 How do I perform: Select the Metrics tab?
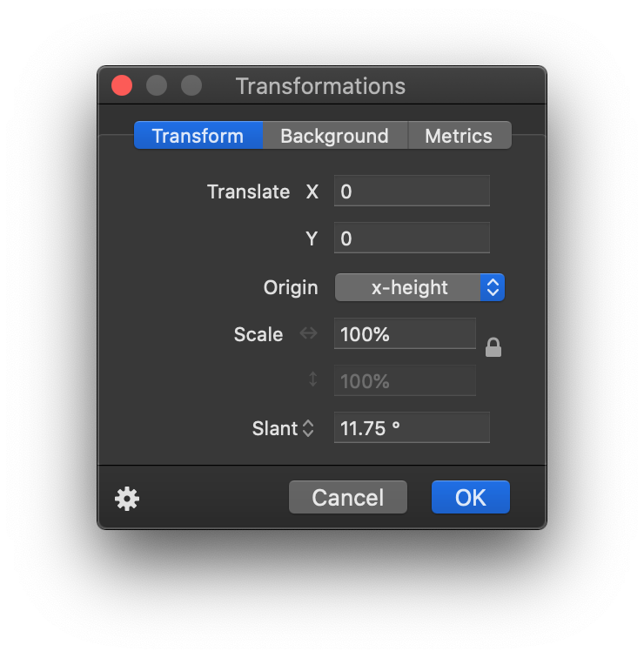[459, 136]
